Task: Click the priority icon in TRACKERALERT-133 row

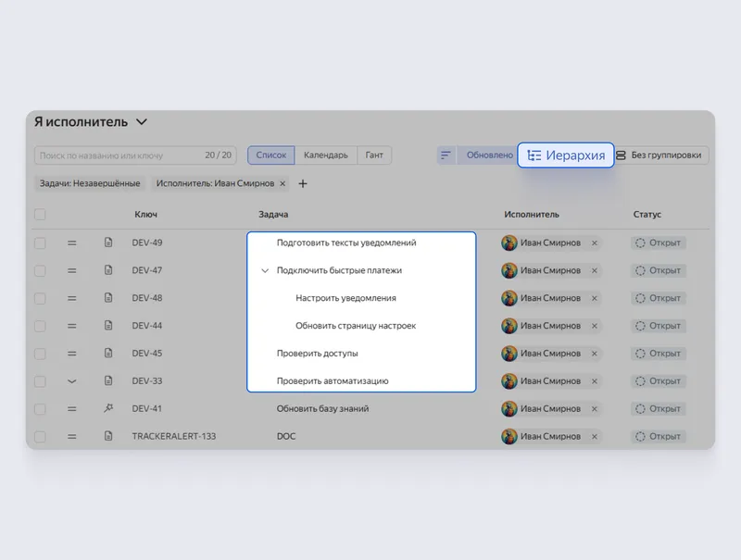Action: (x=72, y=437)
